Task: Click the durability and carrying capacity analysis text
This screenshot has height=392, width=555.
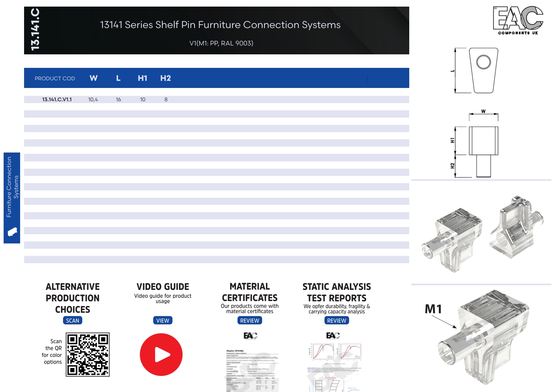Action: pos(337,309)
